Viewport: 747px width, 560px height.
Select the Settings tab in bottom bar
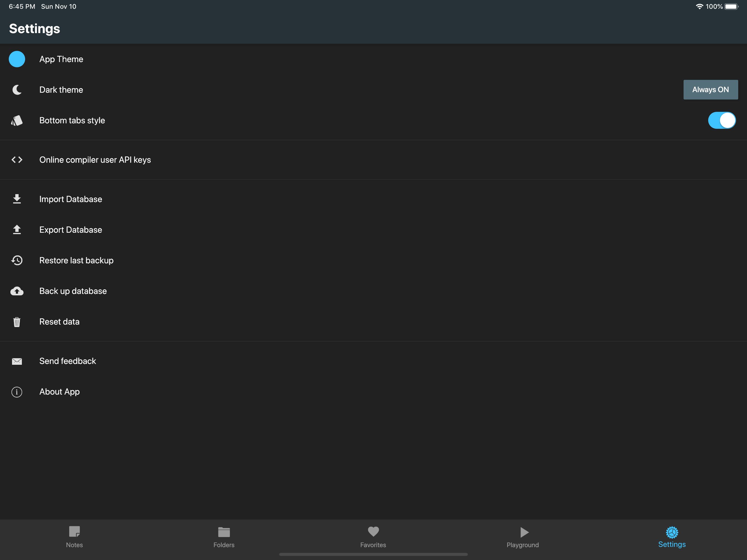pos(672,537)
